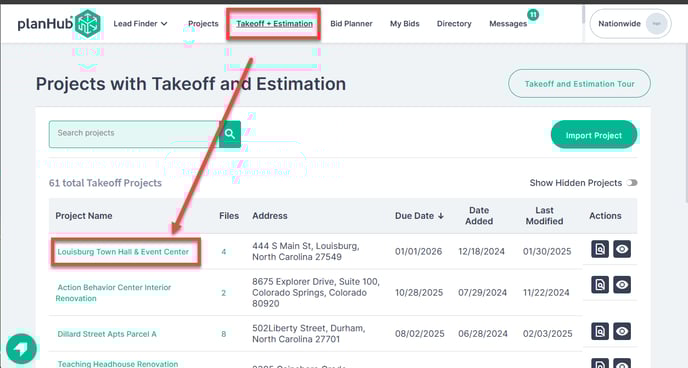Click the green chat launcher icon
The height and width of the screenshot is (368, 688).
tap(21, 349)
